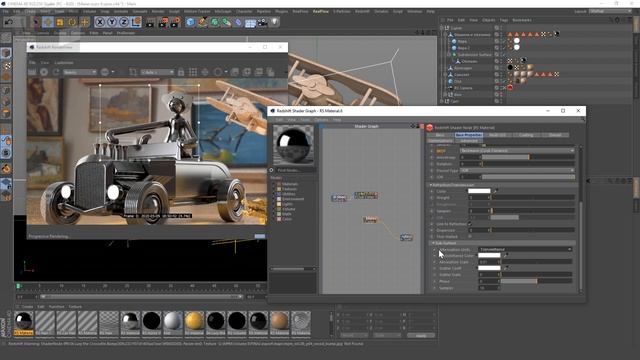Click the red Redshift camera tag
Image resolution: width=640 pixels, height=360 pixels.
pos(510,88)
